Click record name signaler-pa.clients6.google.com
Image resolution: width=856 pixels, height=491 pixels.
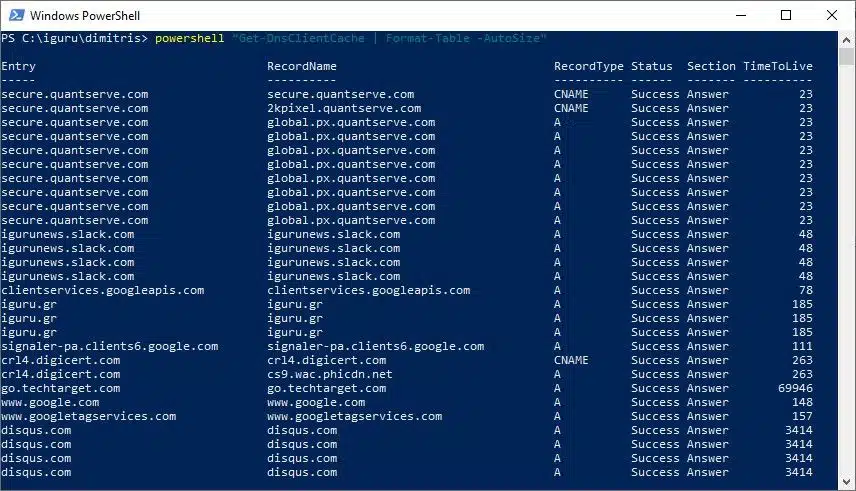click(376, 346)
